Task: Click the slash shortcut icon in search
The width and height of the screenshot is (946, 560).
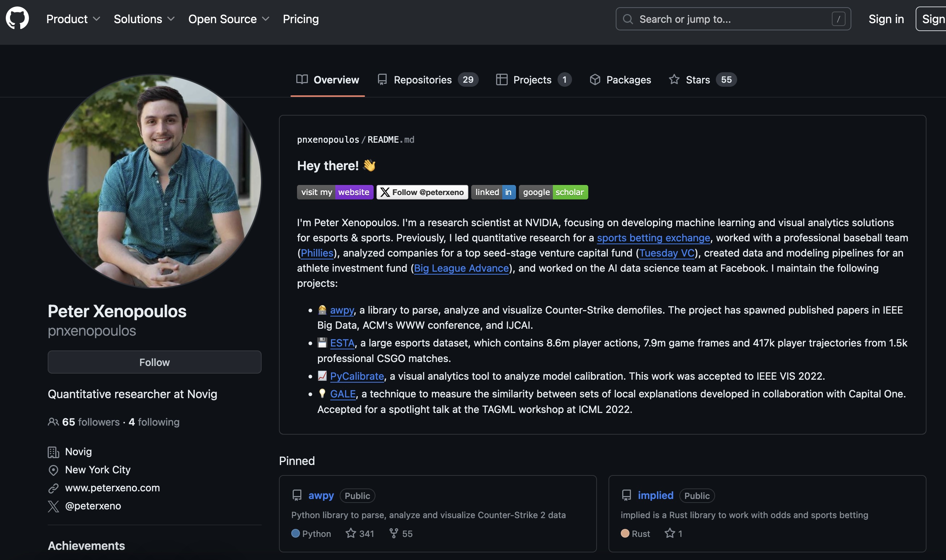Action: click(838, 19)
